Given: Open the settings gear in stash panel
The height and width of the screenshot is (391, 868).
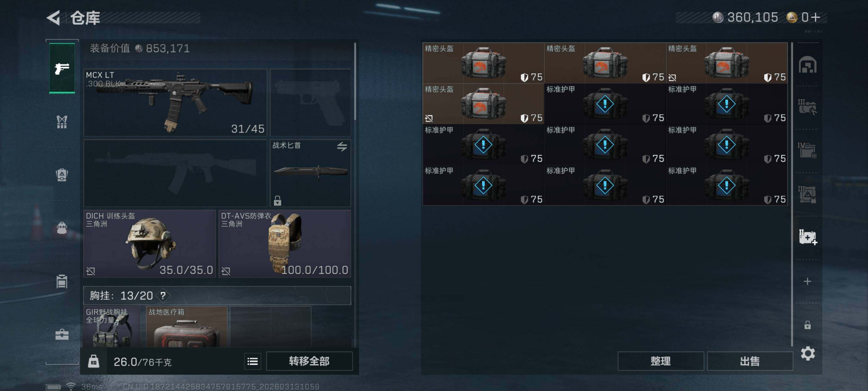Looking at the screenshot, I should (808, 353).
